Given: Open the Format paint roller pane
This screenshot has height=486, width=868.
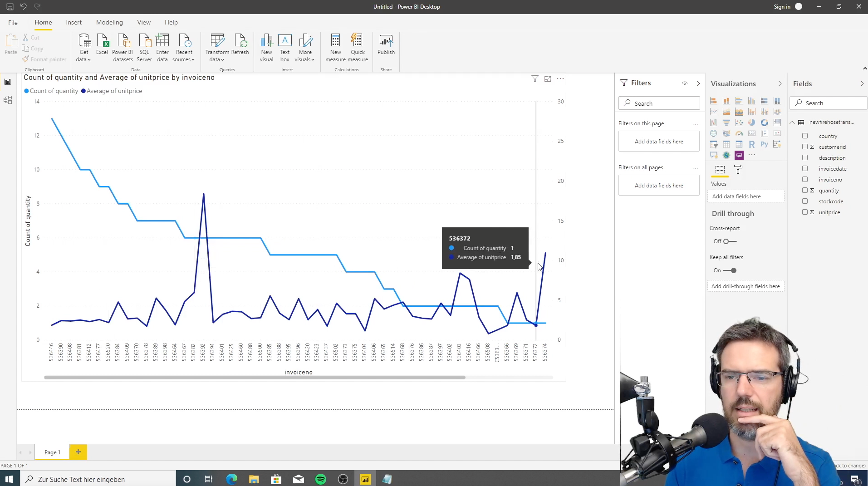Looking at the screenshot, I should click(x=738, y=170).
